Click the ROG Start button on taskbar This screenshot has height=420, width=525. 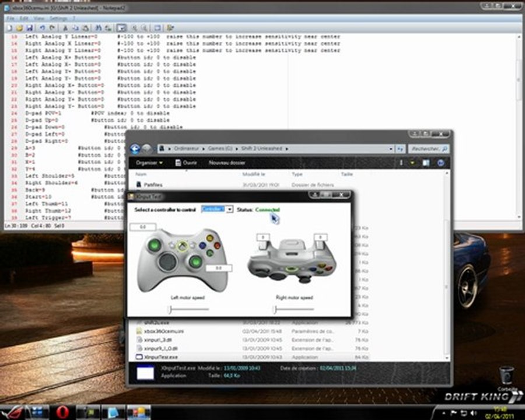coord(12,412)
